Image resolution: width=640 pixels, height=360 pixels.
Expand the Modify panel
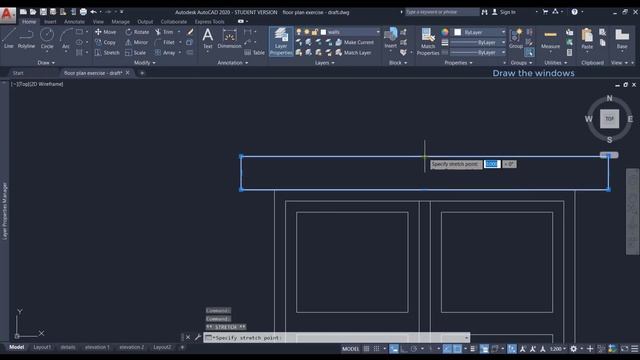[x=144, y=63]
